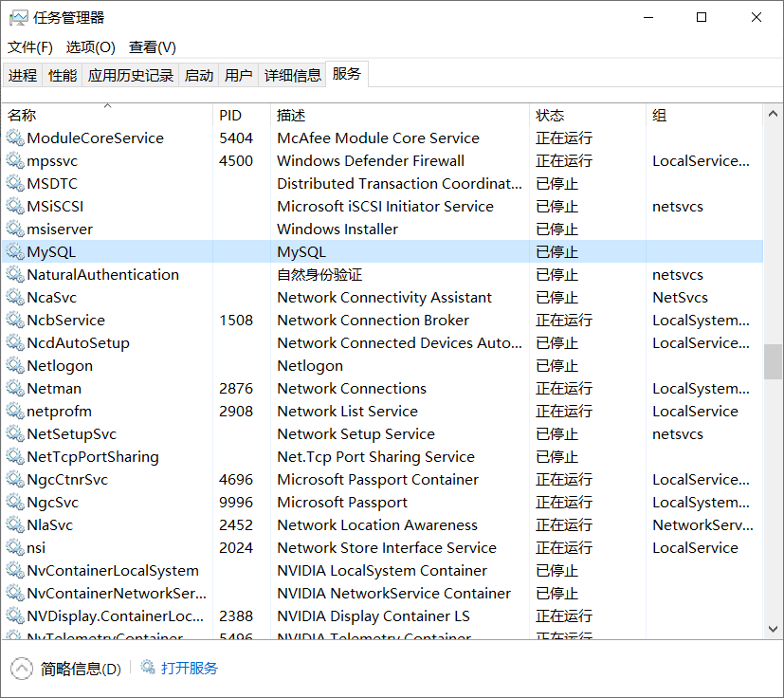The image size is (784, 698).
Task: Switch to the 性能 tab
Action: pos(63,75)
